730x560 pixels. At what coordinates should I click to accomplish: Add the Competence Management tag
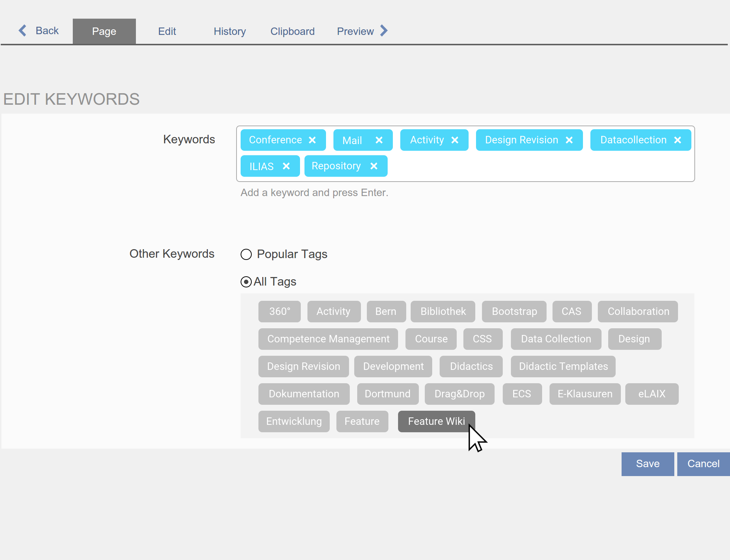(328, 339)
